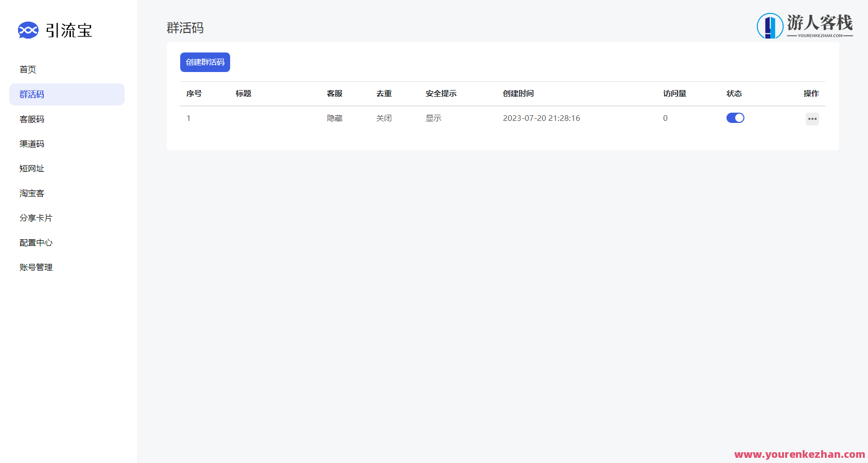Open 账号管理 account management
Image resolution: width=868 pixels, height=463 pixels.
point(36,267)
